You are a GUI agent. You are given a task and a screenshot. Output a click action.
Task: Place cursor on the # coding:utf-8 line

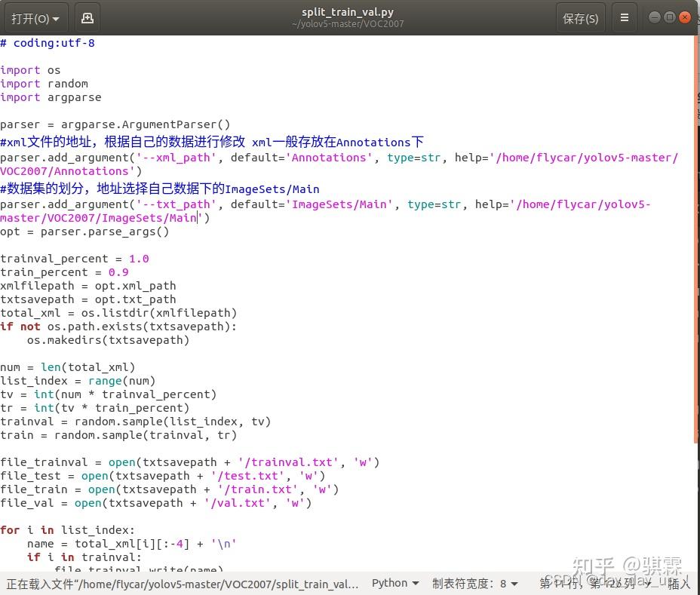[48, 43]
